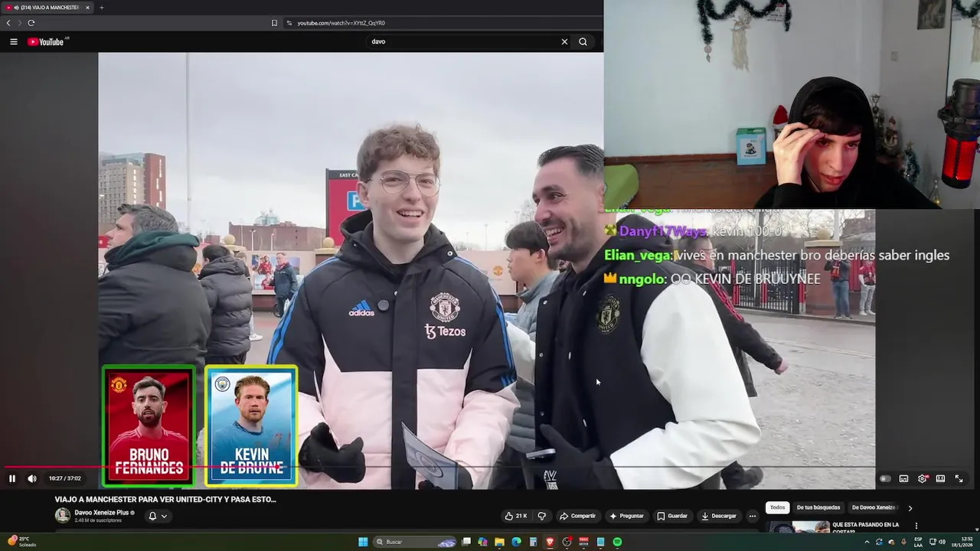Dislike the video with thumbs down

[x=542, y=516]
